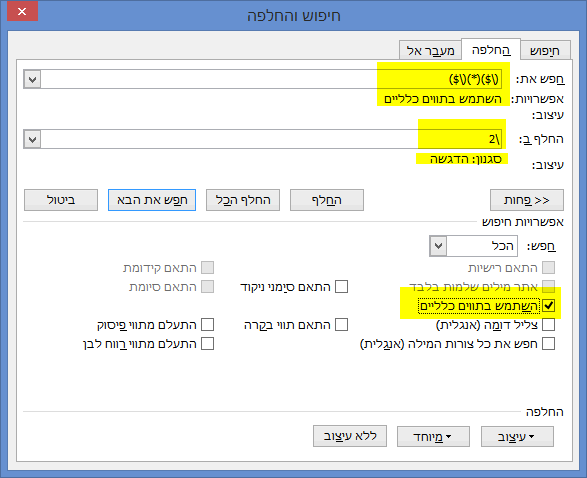
Task: Open the מעבר אל tab
Action: tap(431, 51)
